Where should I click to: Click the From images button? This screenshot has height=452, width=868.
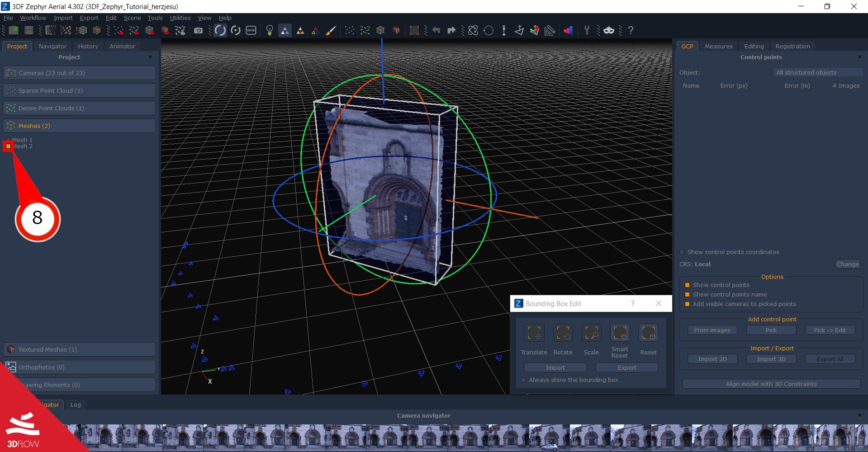pos(712,330)
